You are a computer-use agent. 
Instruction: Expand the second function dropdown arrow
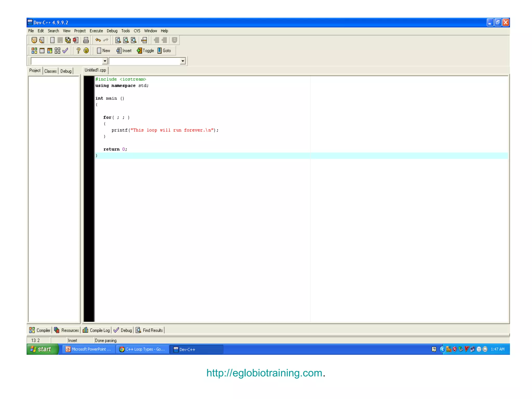click(183, 61)
